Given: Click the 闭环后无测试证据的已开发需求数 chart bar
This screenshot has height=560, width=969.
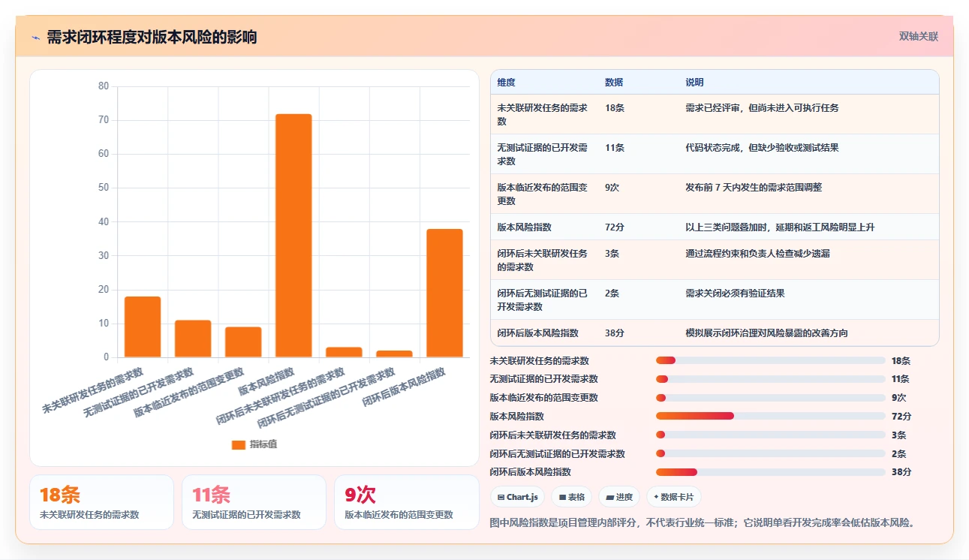Looking at the screenshot, I should [x=394, y=354].
